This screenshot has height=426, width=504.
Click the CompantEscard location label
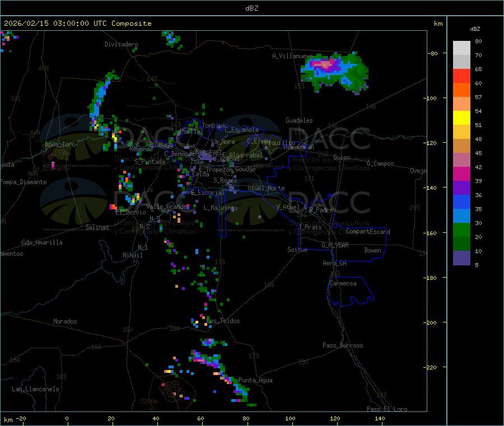click(x=368, y=232)
